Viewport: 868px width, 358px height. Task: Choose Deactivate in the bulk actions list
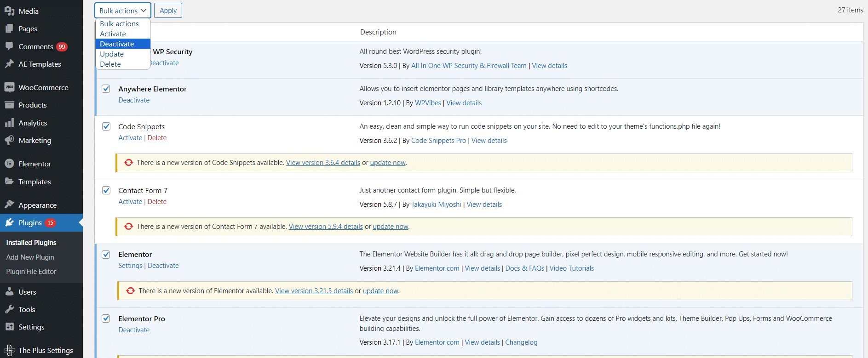click(x=123, y=44)
